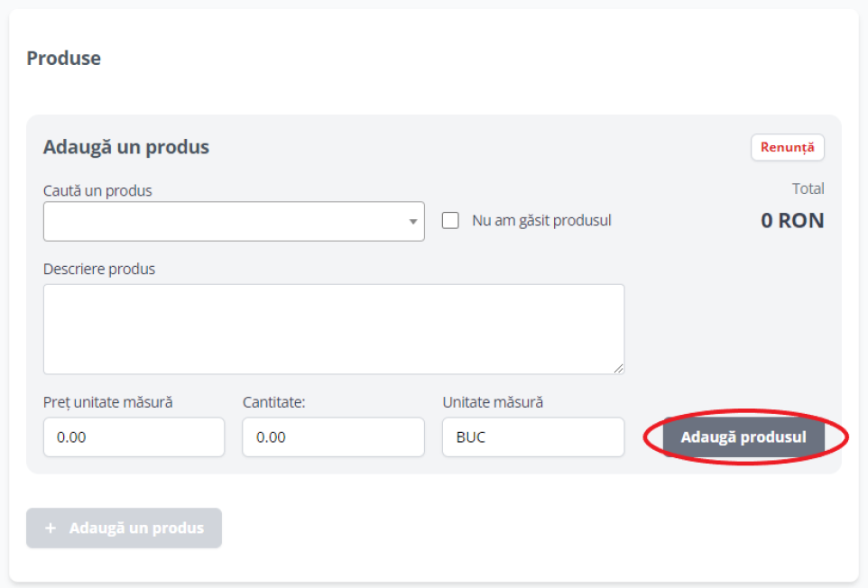Image resolution: width=868 pixels, height=588 pixels.
Task: Click the red Renunță button
Action: coord(787,147)
